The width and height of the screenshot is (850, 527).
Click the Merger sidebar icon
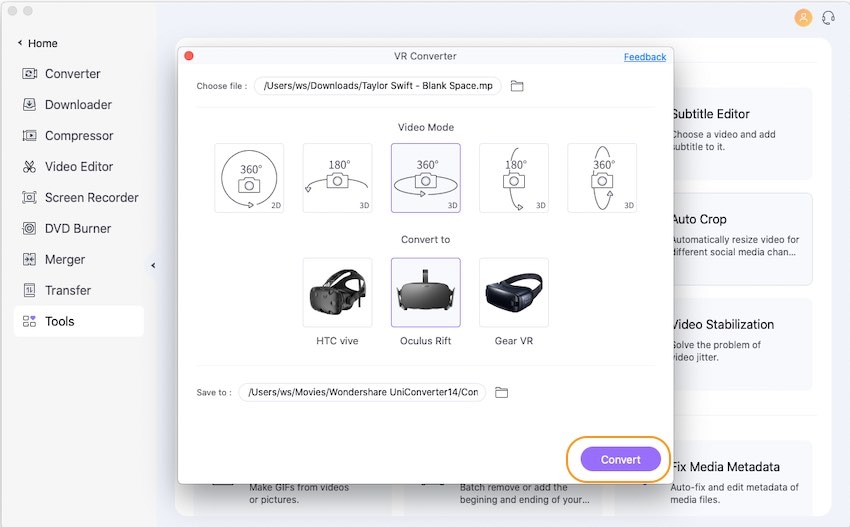click(x=29, y=259)
